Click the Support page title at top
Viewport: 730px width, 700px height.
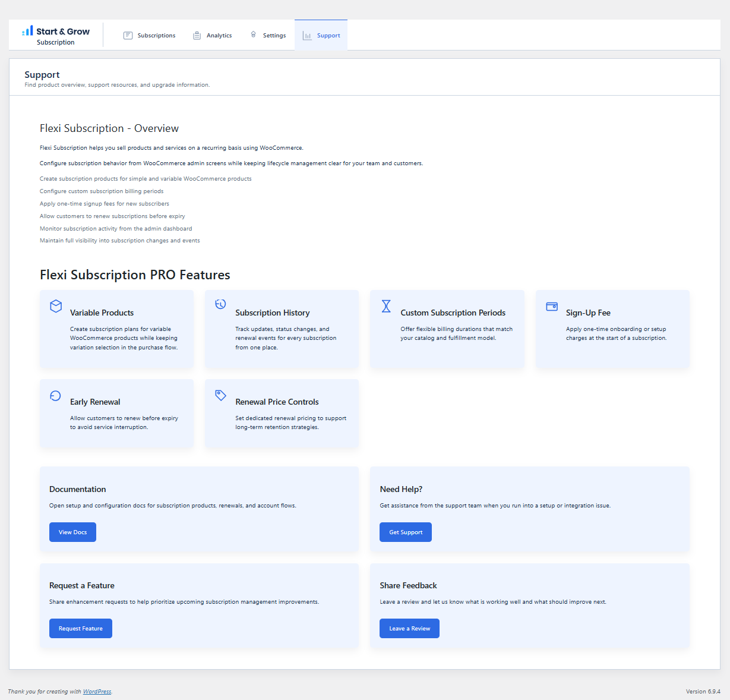[42, 75]
